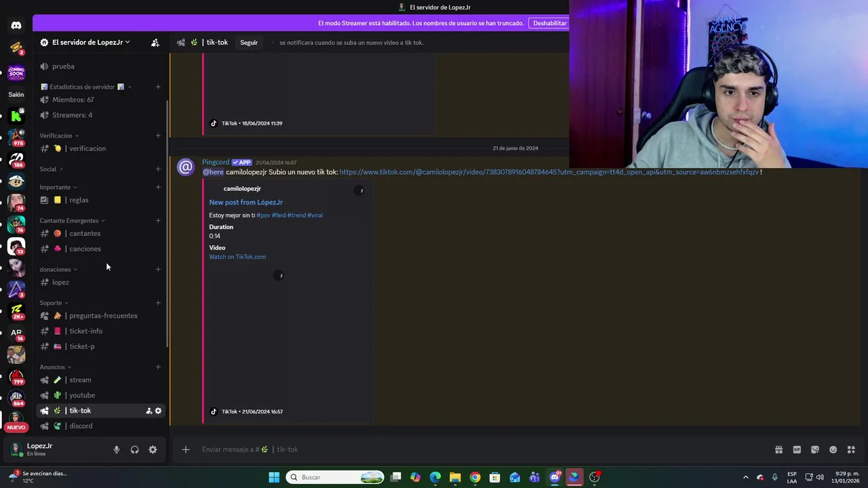Collapse Cantante Emergentes category

(x=72, y=220)
